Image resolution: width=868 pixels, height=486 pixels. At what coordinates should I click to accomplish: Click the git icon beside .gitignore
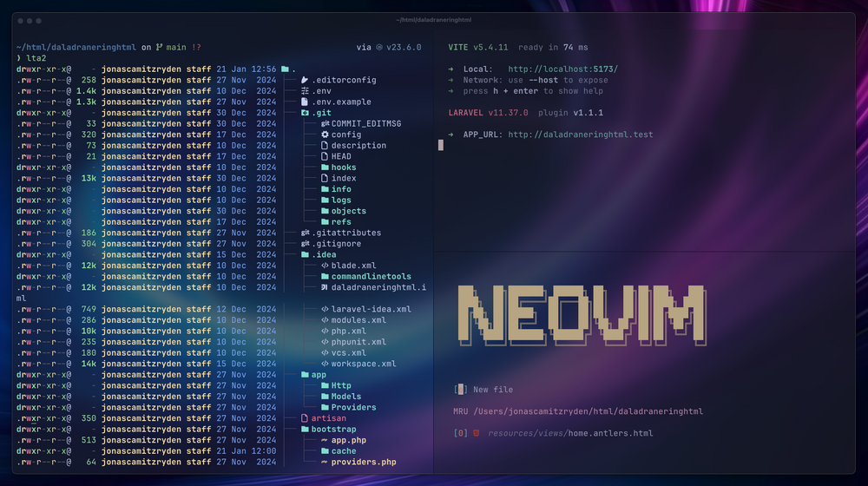tap(305, 244)
